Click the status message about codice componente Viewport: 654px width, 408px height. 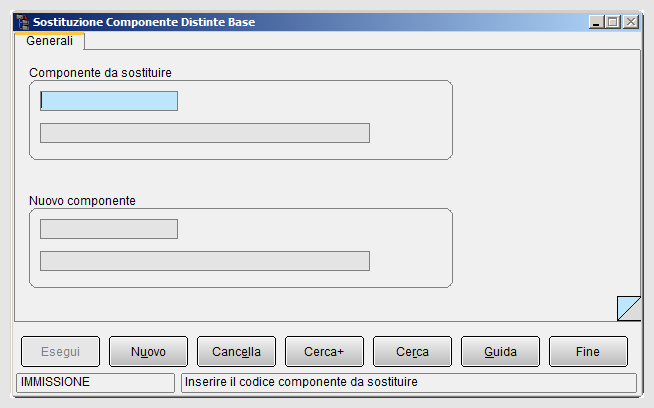point(301,382)
